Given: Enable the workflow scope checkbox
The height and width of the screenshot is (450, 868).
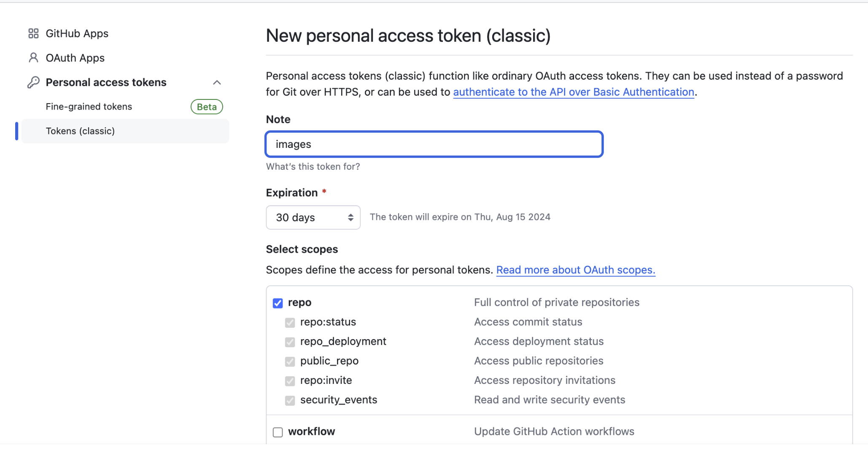Looking at the screenshot, I should 278,432.
